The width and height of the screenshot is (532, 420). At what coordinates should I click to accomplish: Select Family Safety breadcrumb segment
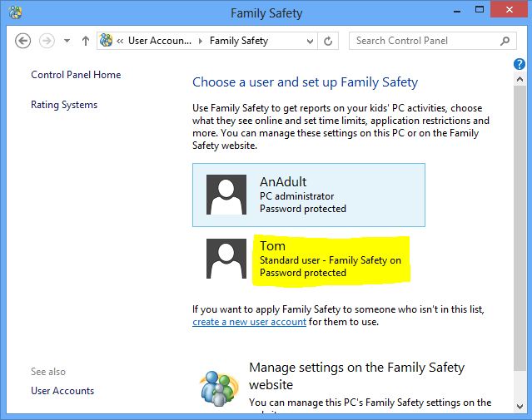pyautogui.click(x=239, y=41)
